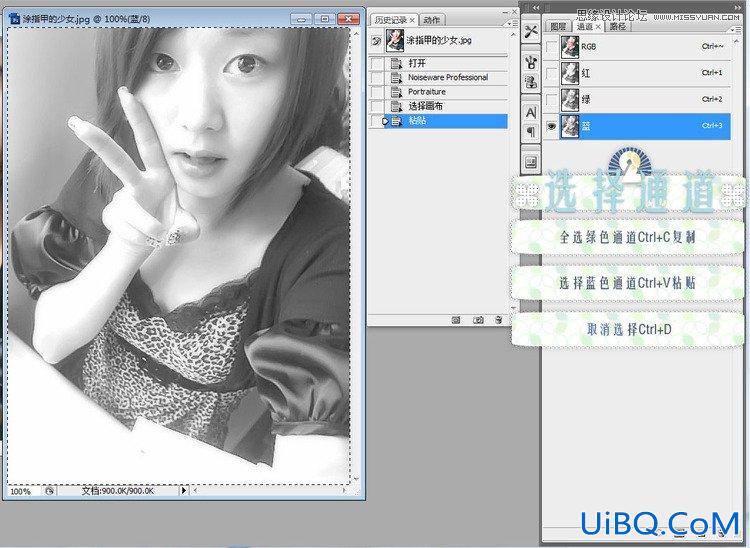This screenshot has width=750, height=548.
Task: Click the state icon next to Portraiture
Action: click(x=397, y=92)
